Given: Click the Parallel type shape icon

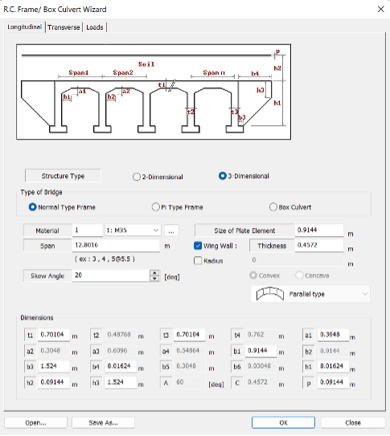Looking at the screenshot, I should click(x=269, y=294).
